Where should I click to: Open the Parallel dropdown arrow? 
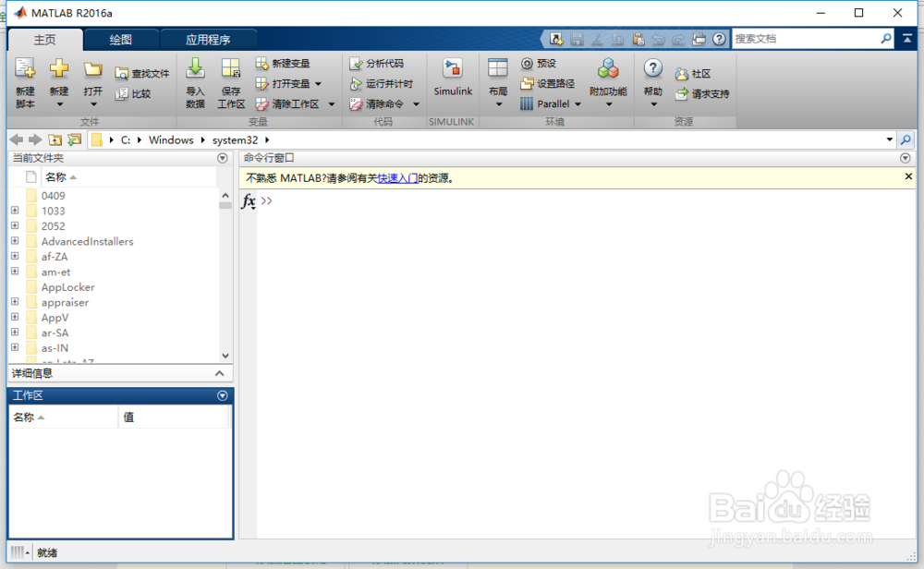point(577,104)
